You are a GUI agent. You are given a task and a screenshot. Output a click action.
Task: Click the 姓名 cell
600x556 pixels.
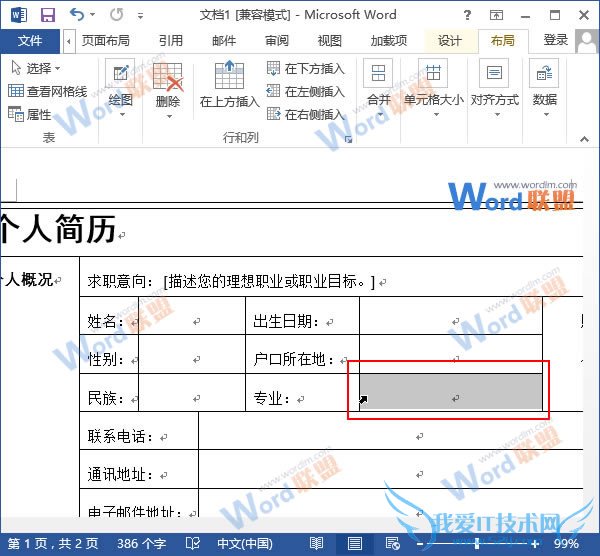[x=109, y=316]
